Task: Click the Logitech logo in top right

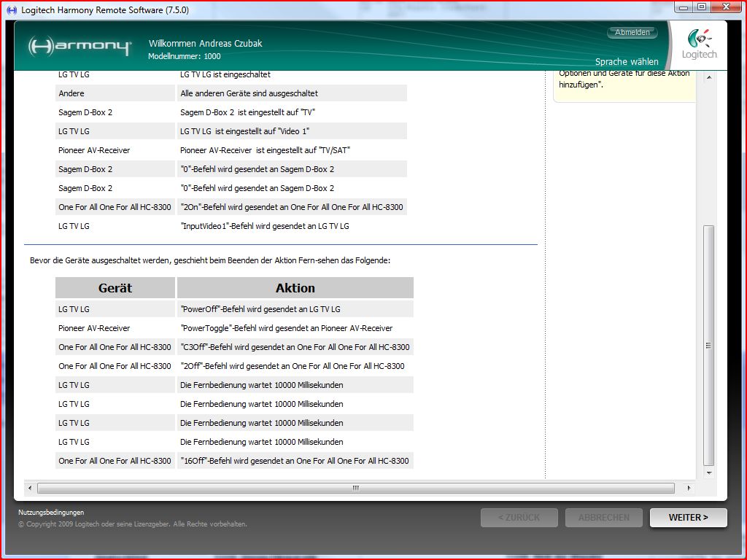Action: (699, 44)
